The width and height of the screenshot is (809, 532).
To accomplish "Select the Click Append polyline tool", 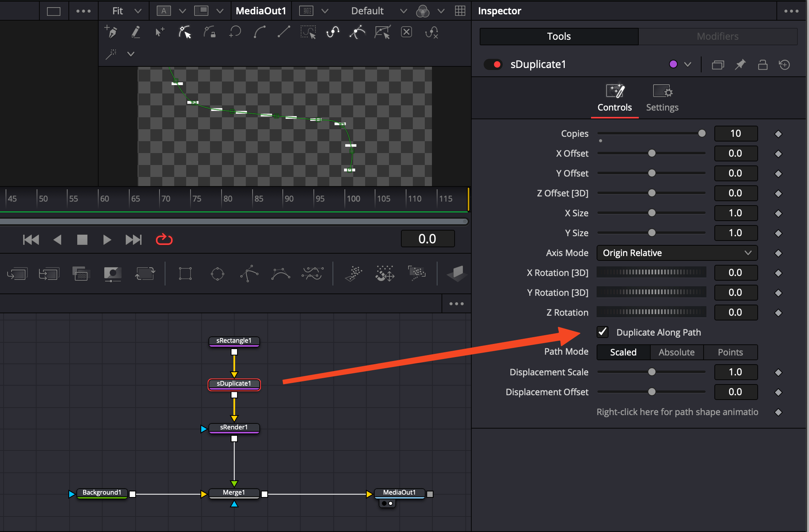I will 111,32.
